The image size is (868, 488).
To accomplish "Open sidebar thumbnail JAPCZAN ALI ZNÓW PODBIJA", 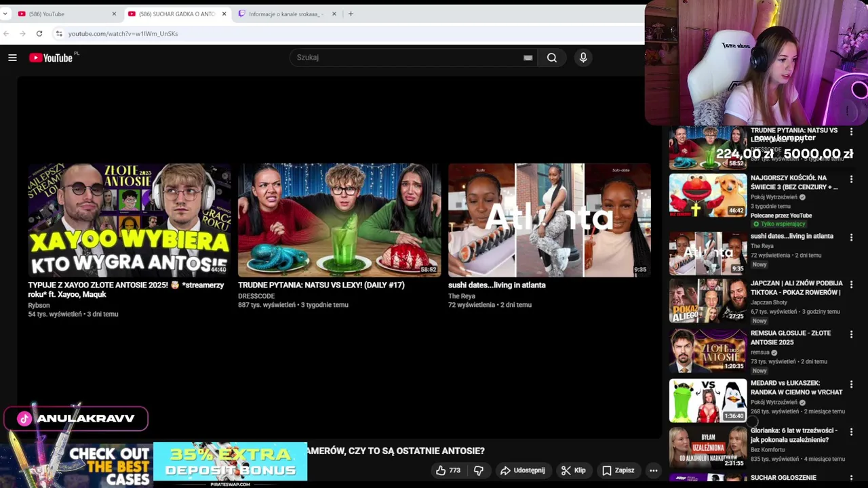I will click(x=708, y=301).
